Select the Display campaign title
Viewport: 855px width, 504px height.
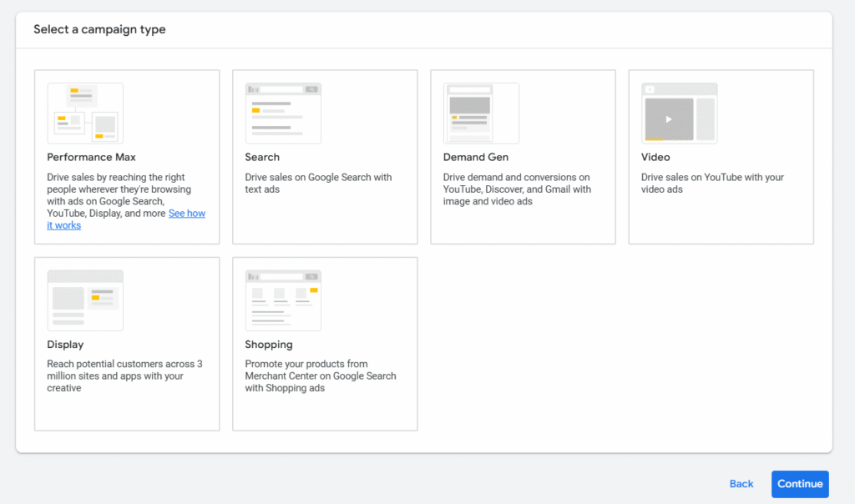pyautogui.click(x=65, y=345)
